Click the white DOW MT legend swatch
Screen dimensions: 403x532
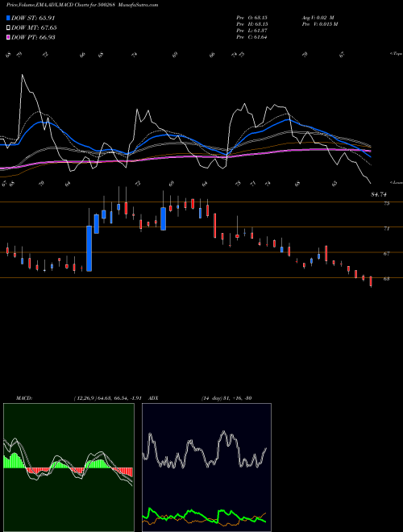click(x=9, y=28)
